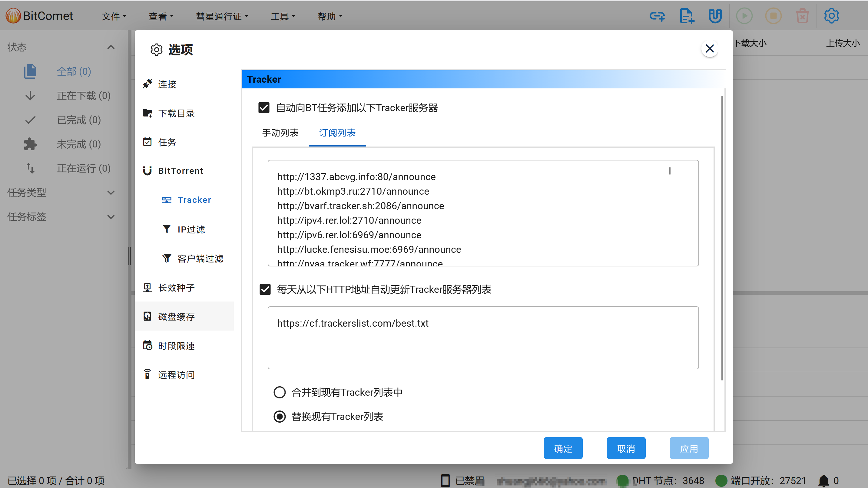The height and width of the screenshot is (488, 868).
Task: Click the 取消 button
Action: tap(626, 448)
